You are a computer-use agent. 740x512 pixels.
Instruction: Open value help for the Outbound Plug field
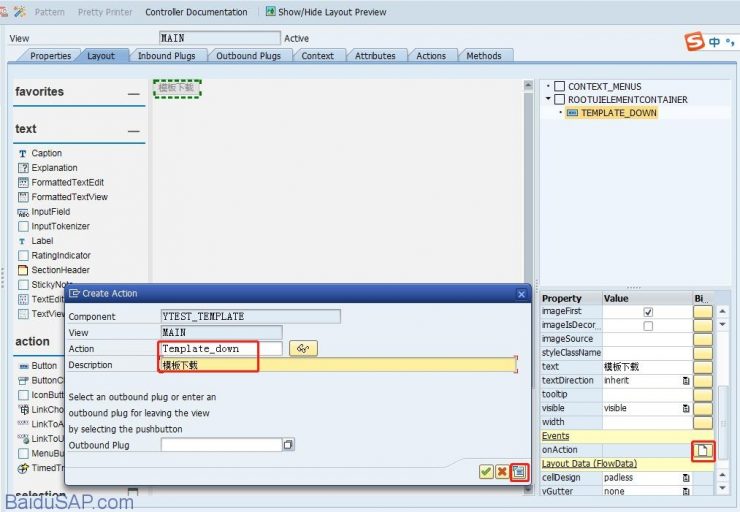point(288,445)
